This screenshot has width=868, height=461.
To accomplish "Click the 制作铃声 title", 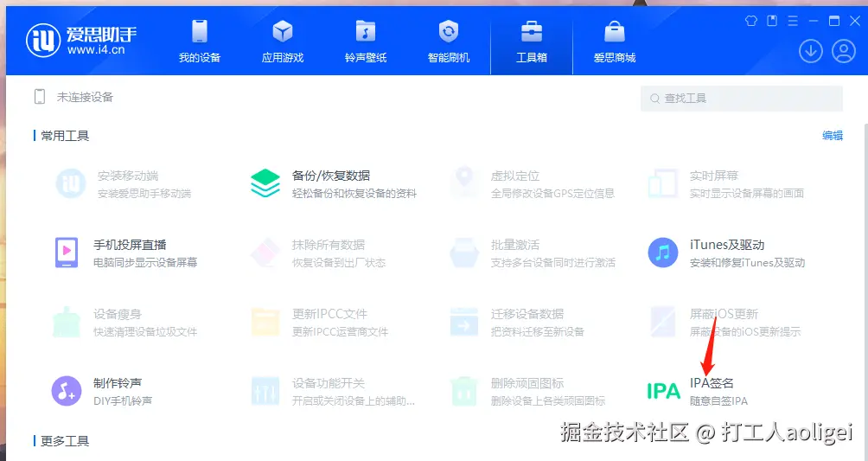I will 118,383.
